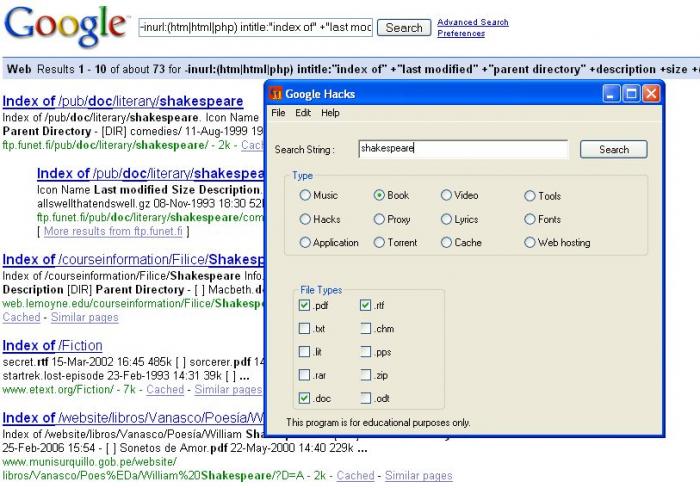Click the Google Hacks title bar app icon

coord(276,94)
